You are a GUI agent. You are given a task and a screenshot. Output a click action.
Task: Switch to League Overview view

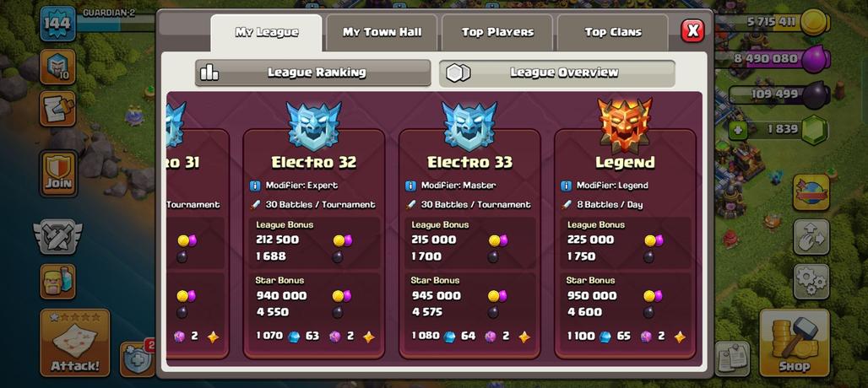[557, 73]
